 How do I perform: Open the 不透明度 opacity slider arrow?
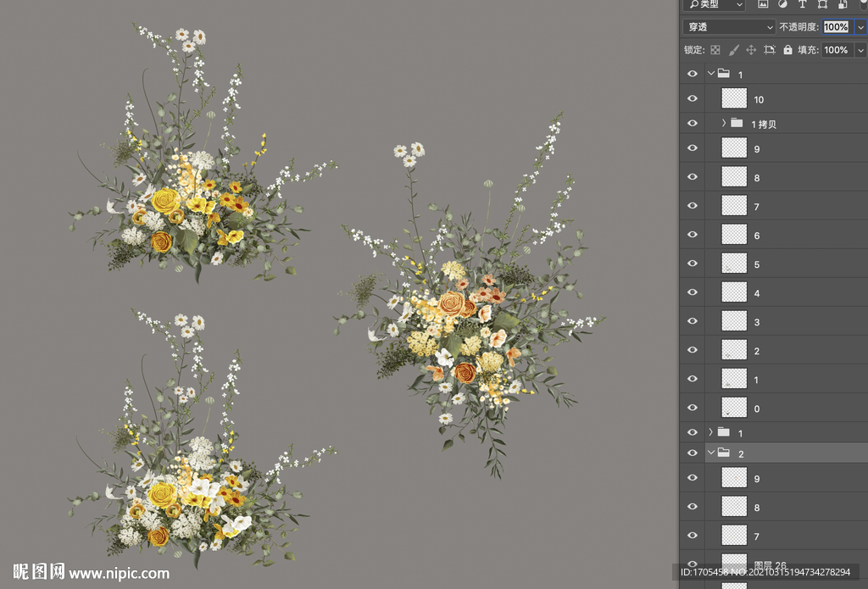860,27
